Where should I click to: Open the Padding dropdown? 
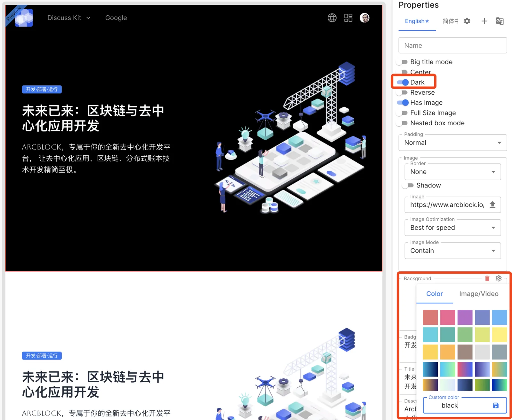452,143
